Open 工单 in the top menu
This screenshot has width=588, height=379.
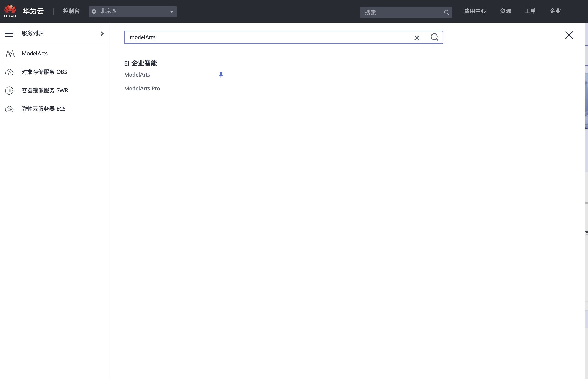click(530, 11)
